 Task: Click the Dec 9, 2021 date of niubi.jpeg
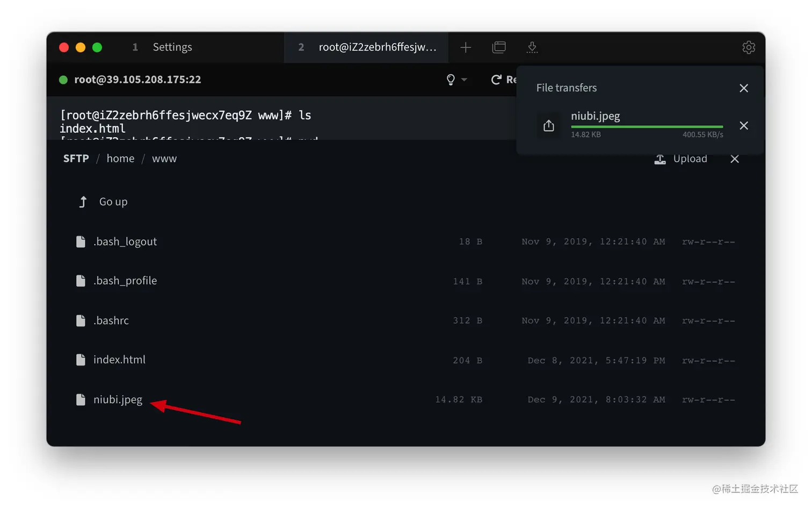point(596,400)
